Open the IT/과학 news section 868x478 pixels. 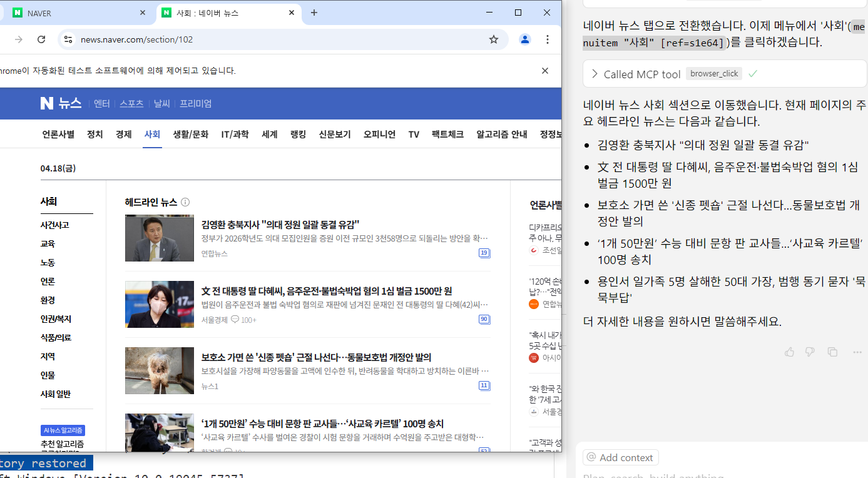pyautogui.click(x=235, y=134)
